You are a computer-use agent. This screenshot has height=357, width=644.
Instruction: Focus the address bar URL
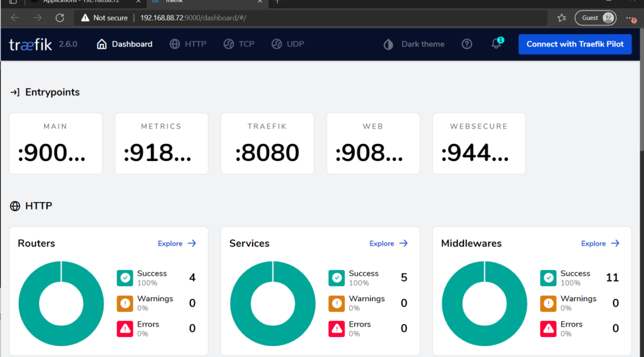pyautogui.click(x=193, y=17)
